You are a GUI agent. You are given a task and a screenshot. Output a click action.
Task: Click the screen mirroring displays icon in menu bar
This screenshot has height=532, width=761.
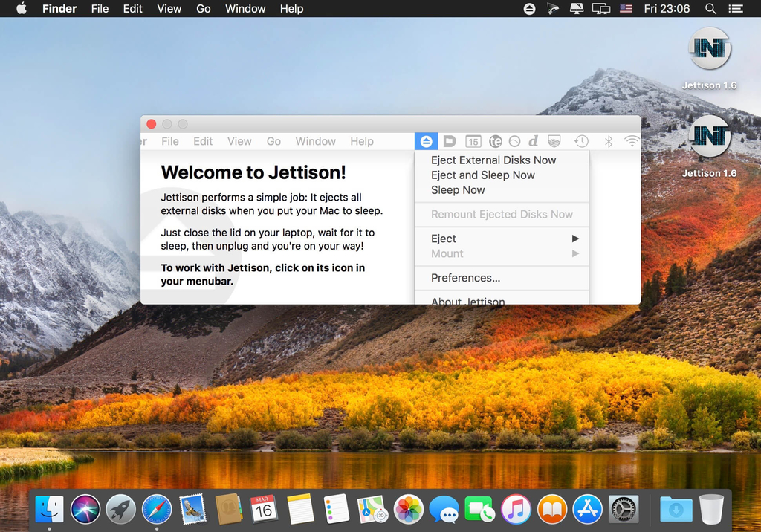pyautogui.click(x=600, y=9)
